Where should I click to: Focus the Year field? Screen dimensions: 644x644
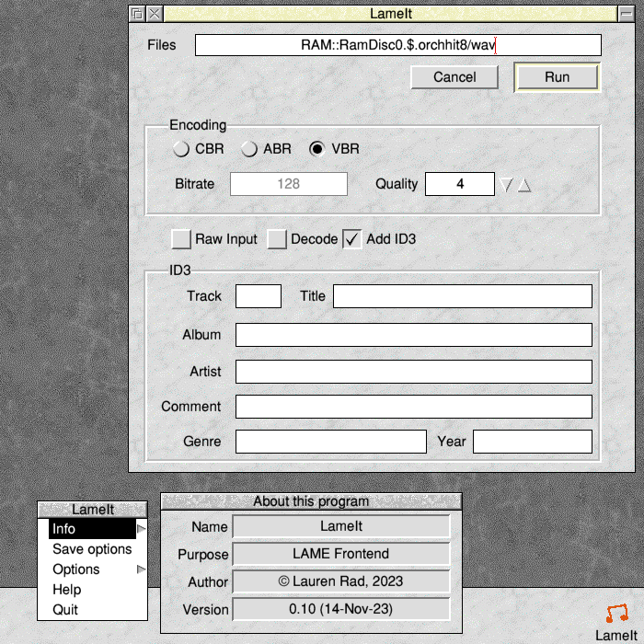tap(533, 442)
